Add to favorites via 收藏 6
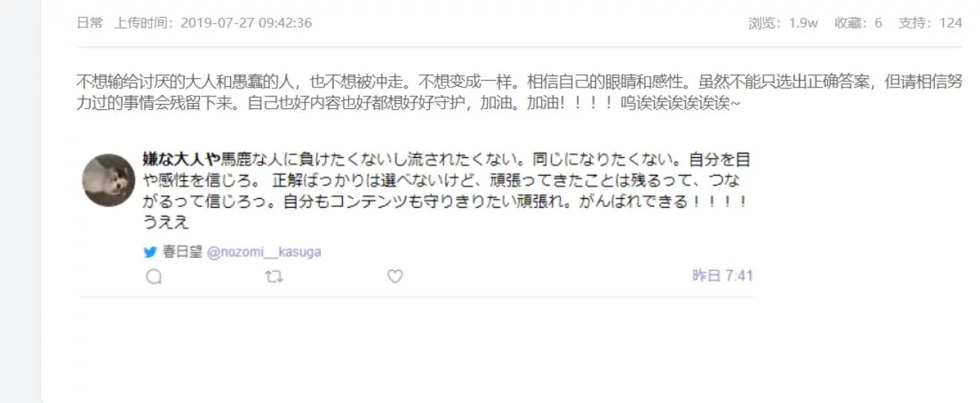 858,23
